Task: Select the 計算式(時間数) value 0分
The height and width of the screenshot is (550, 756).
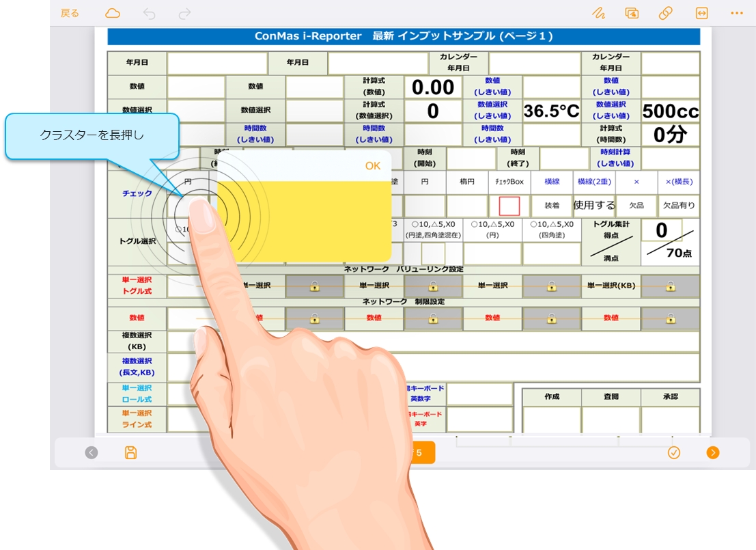Action: click(670, 135)
